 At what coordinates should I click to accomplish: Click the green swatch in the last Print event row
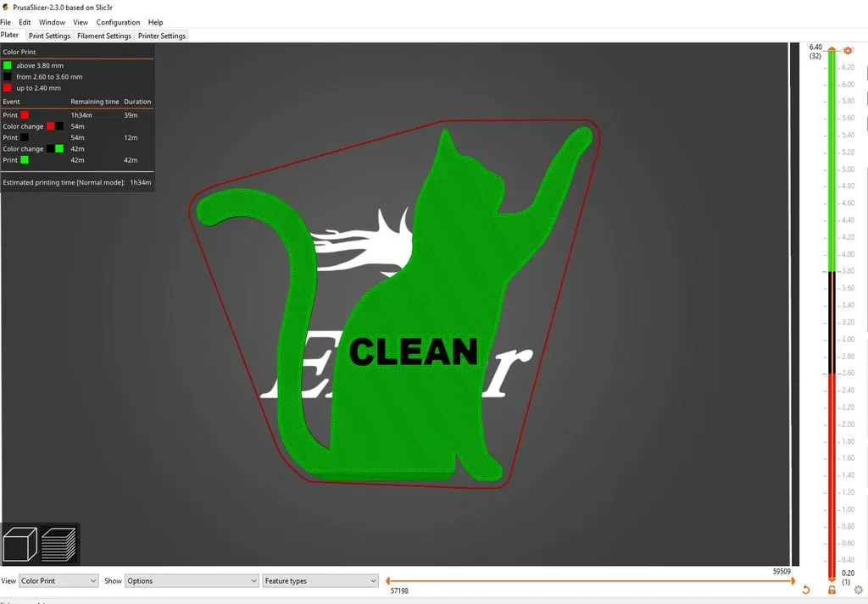25,160
